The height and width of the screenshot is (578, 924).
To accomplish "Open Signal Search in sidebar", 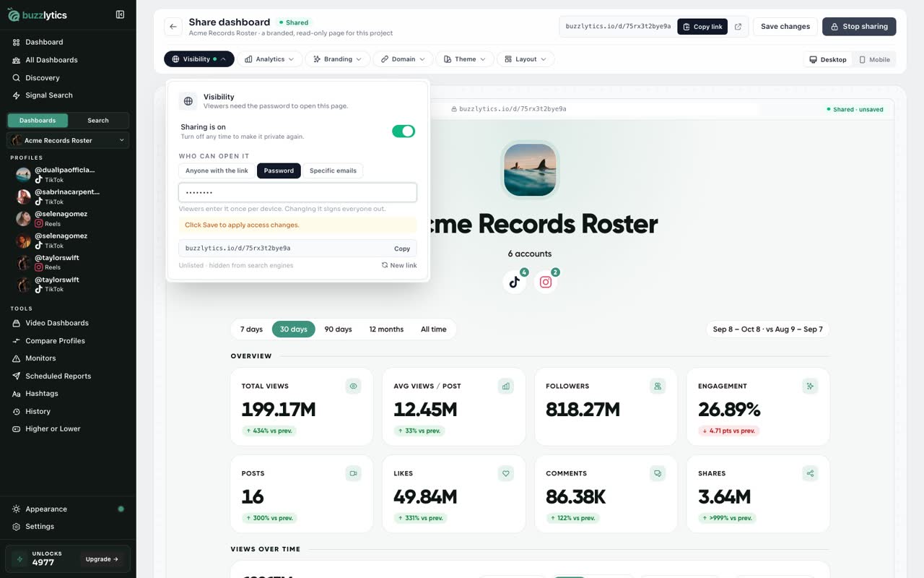I will [49, 95].
